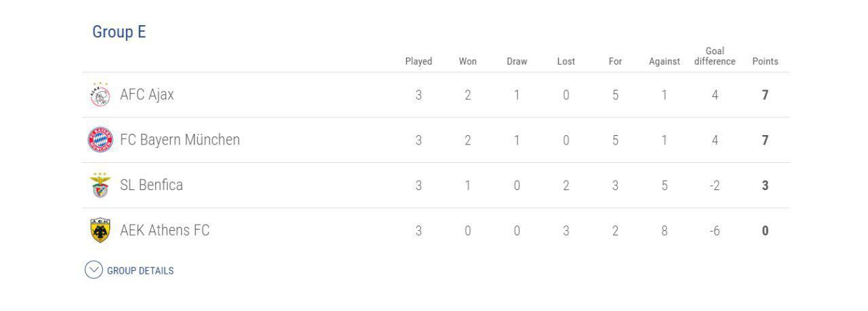
Task: Click AFC Ajax's points value 7
Action: (x=765, y=95)
